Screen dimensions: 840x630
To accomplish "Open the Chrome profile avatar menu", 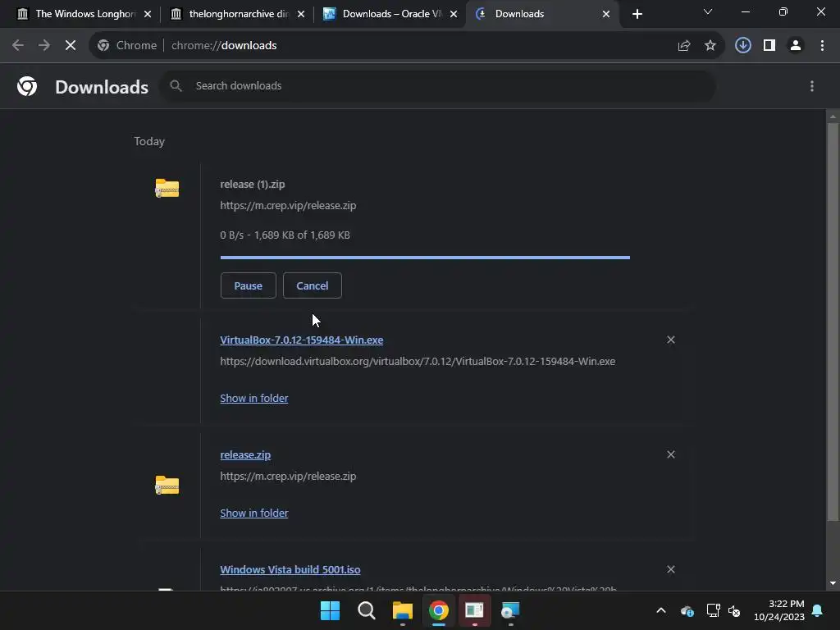I will [x=796, y=46].
